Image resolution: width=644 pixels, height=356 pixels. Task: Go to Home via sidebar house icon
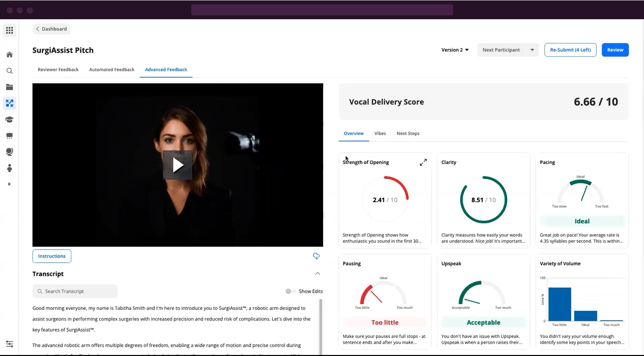pyautogui.click(x=9, y=55)
